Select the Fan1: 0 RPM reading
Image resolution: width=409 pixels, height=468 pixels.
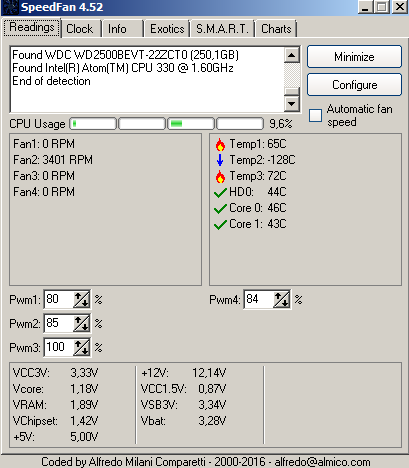tap(44, 144)
